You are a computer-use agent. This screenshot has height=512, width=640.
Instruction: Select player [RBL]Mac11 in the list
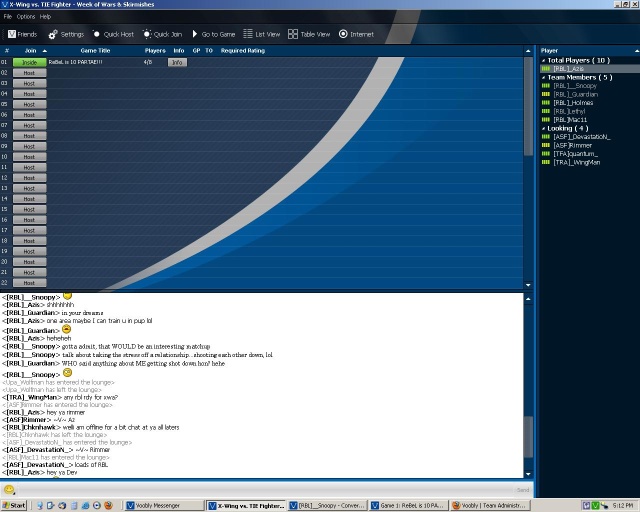point(570,120)
